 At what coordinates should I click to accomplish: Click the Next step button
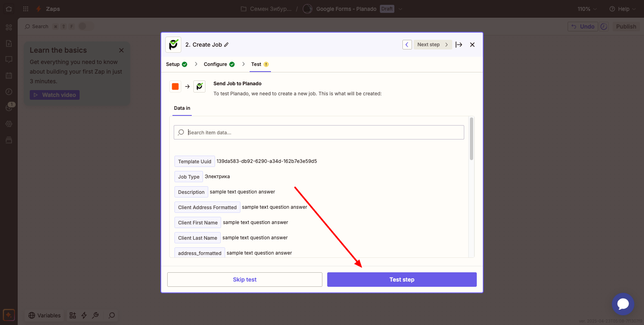[x=433, y=45]
